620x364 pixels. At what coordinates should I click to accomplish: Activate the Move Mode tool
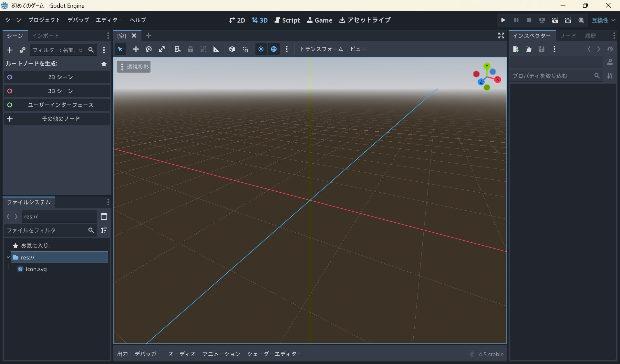pos(136,49)
